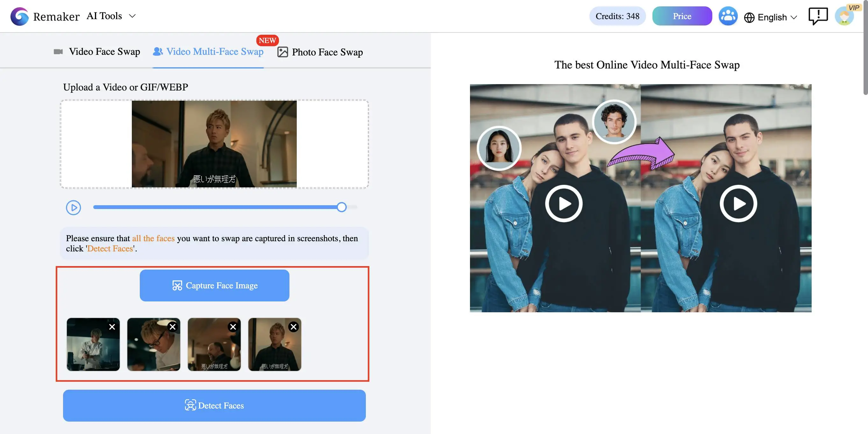Switch to the Video Face Swap tab
868x434 pixels.
(x=97, y=52)
